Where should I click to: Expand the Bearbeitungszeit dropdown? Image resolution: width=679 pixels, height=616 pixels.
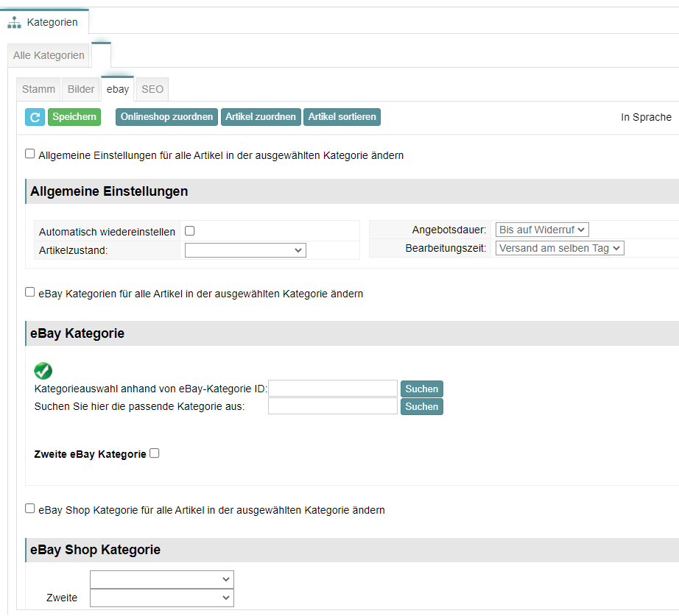point(560,249)
